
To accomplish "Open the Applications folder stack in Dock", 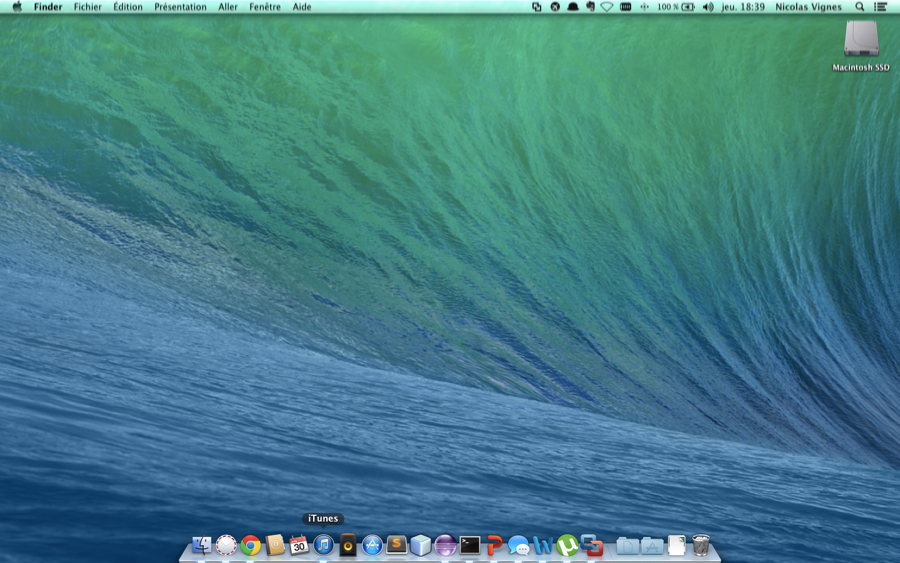I will point(652,545).
